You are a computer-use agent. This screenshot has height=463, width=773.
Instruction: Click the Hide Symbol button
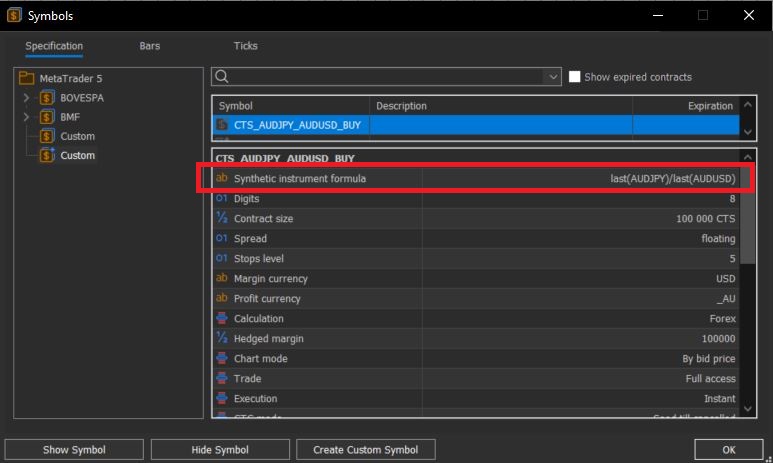tap(220, 450)
